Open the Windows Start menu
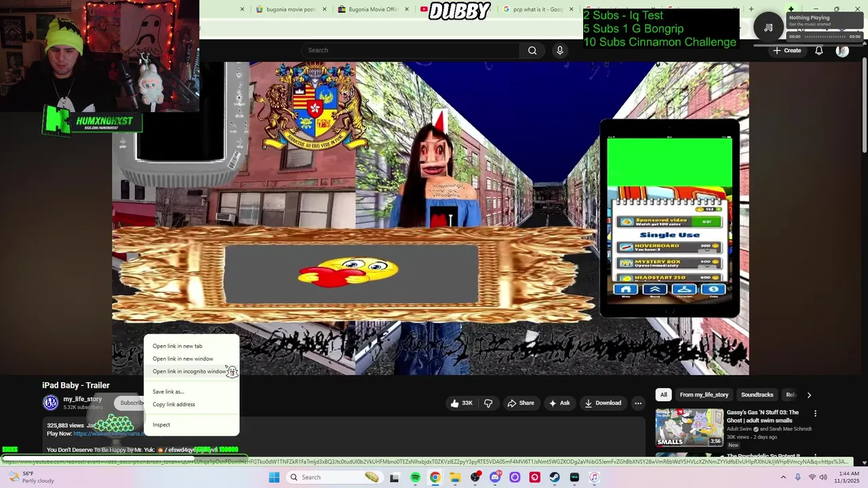The height and width of the screenshot is (488, 868). click(x=274, y=477)
